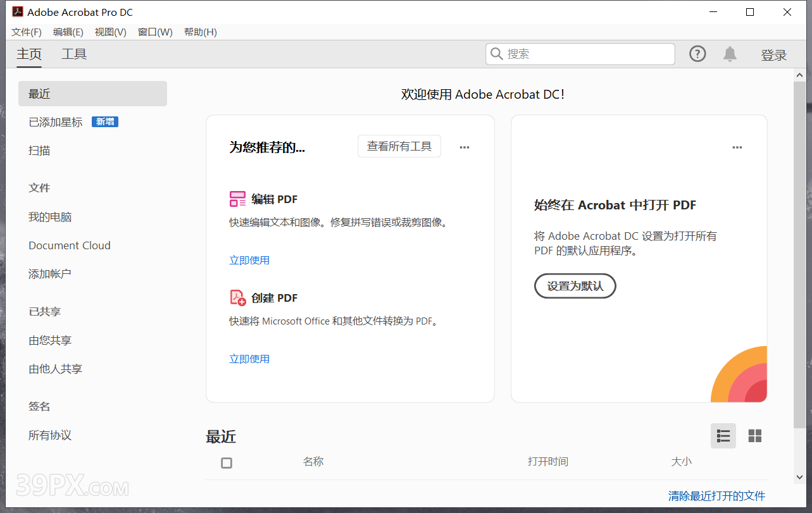
Task: Click inside the 搜索 input field
Action: point(580,54)
